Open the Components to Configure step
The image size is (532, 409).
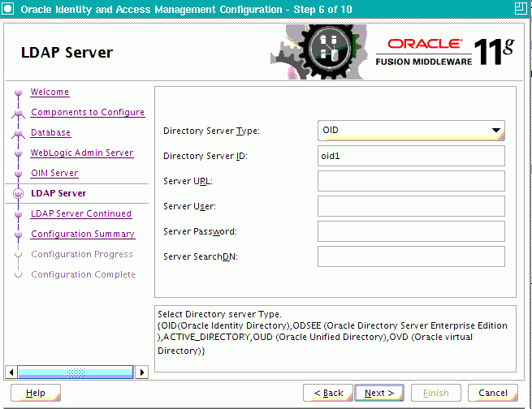click(88, 112)
